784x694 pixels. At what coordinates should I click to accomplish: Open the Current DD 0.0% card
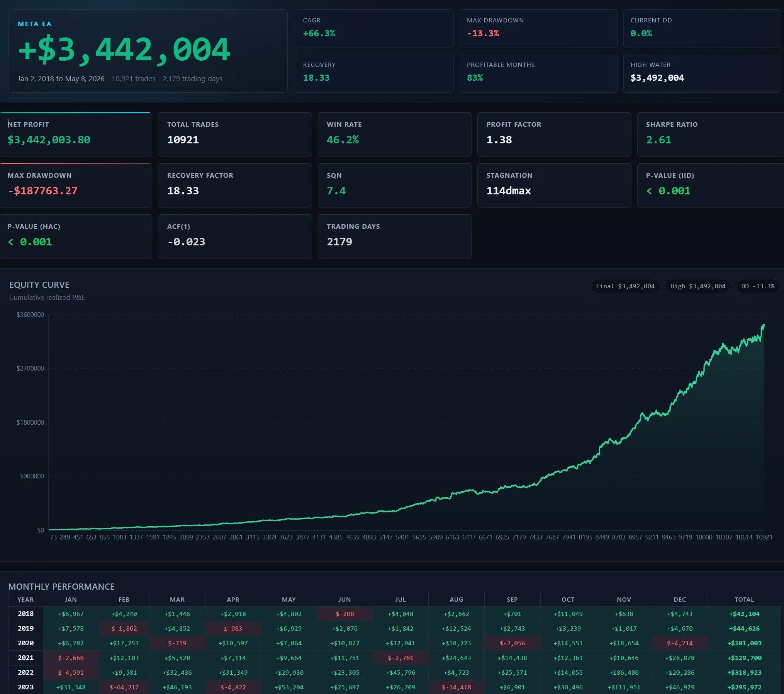pos(702,29)
